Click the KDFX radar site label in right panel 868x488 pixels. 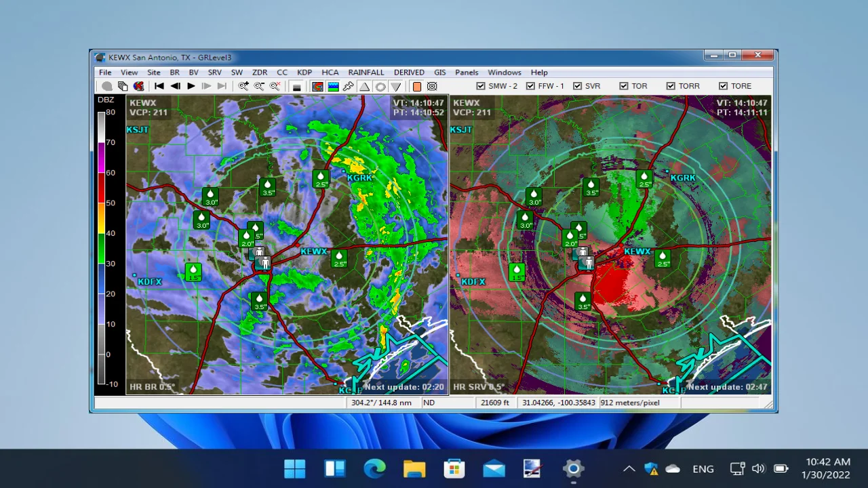(473, 281)
